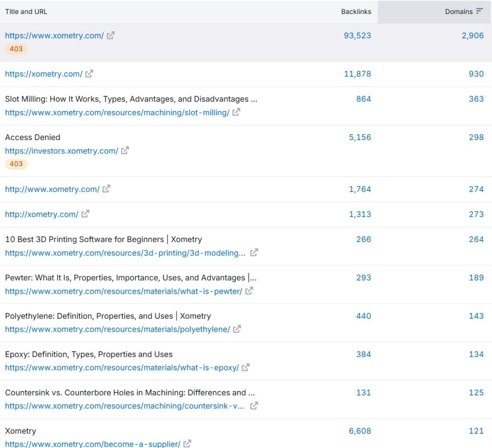This screenshot has height=448, width=492.
Task: Open external link icon for https://xometry.com/
Action: pyautogui.click(x=89, y=74)
